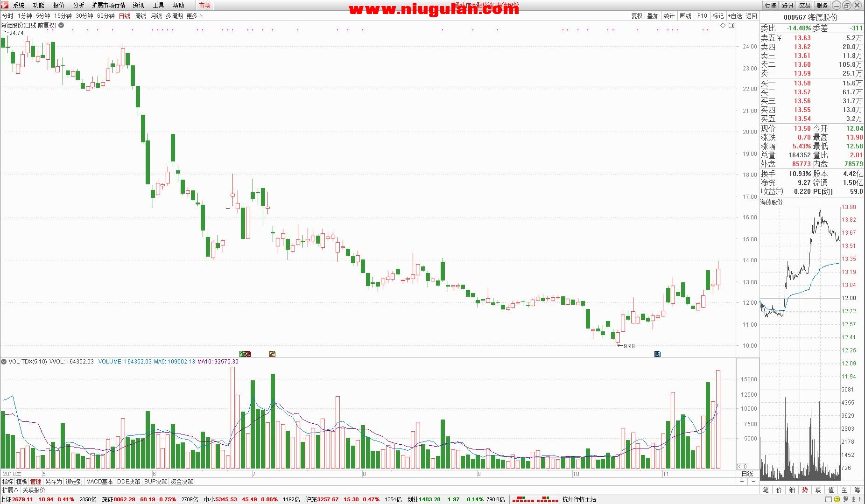
Task: Open 多周期 multi-period view
Action: tap(175, 16)
